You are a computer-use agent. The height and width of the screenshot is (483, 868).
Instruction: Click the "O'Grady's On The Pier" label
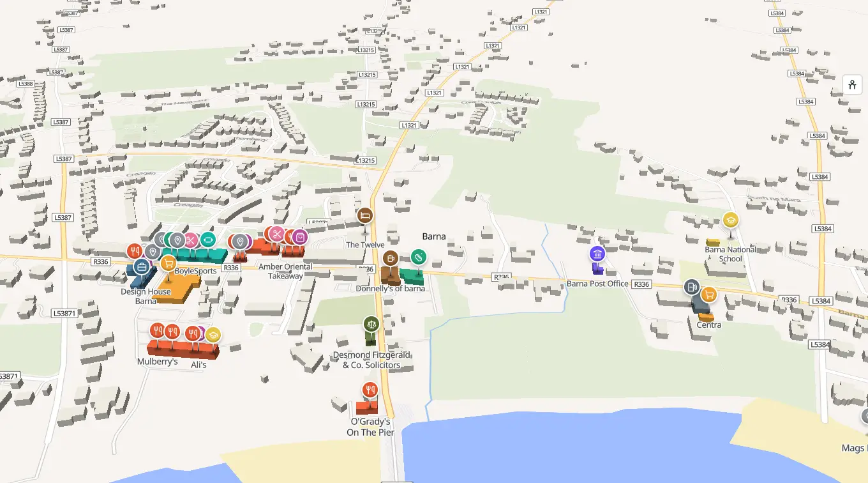pos(370,427)
